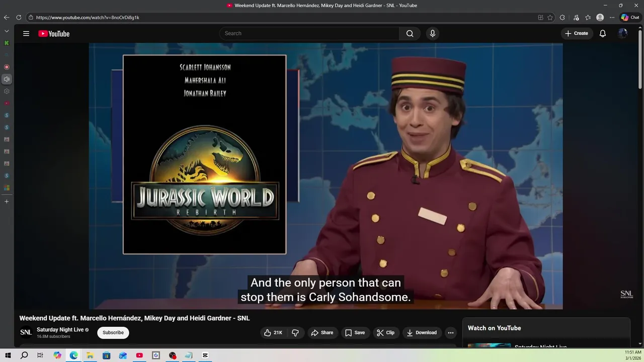644x362 pixels.
Task: Open the browser profile avatar
Action: (600, 17)
